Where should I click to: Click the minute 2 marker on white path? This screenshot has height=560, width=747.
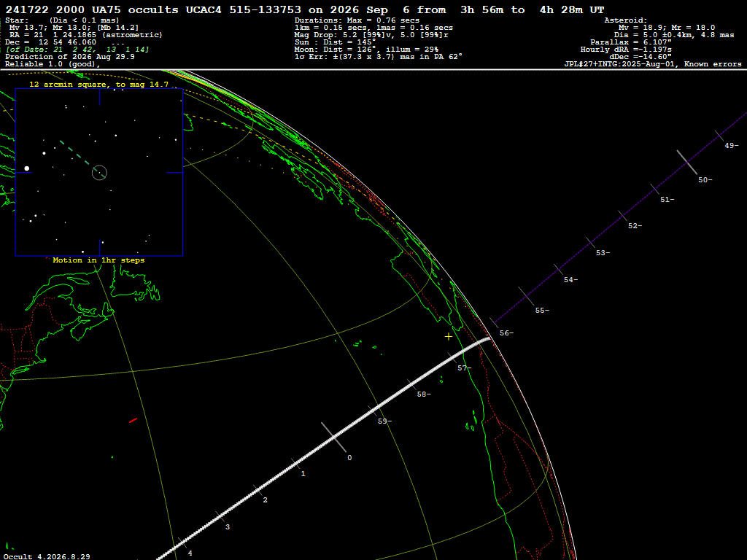pos(266,499)
